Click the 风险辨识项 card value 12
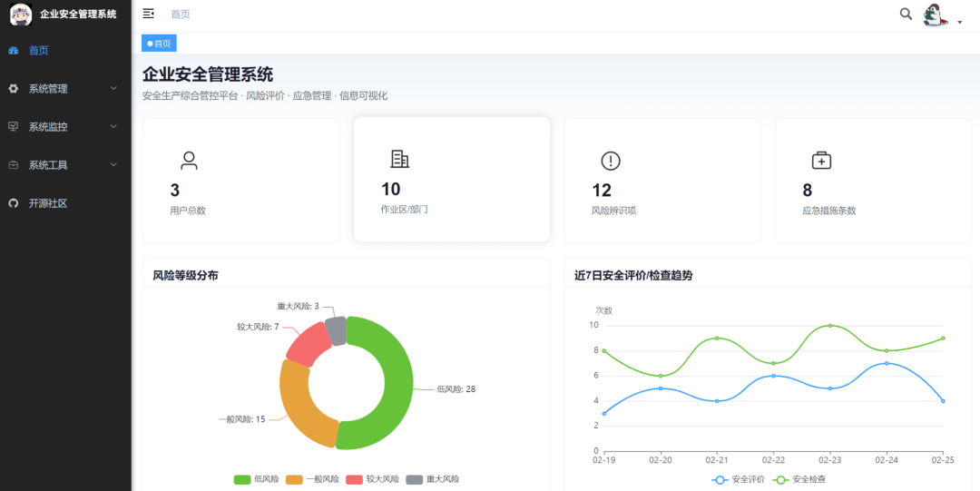Image resolution: width=980 pixels, height=491 pixels. point(602,191)
